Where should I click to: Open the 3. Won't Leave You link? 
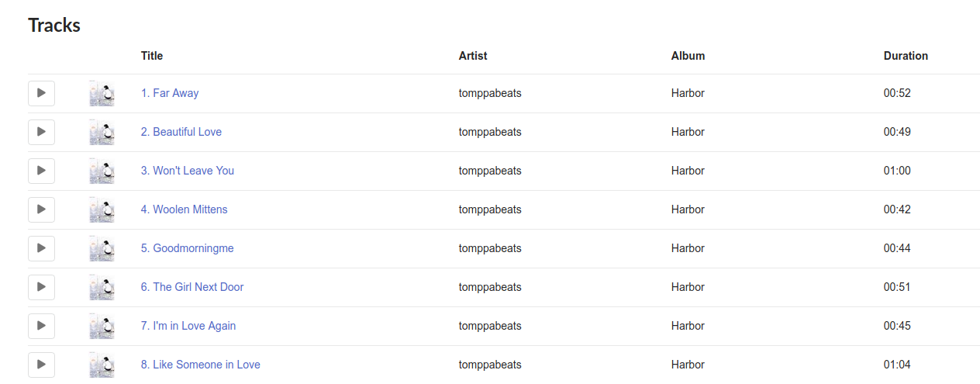pyautogui.click(x=188, y=171)
